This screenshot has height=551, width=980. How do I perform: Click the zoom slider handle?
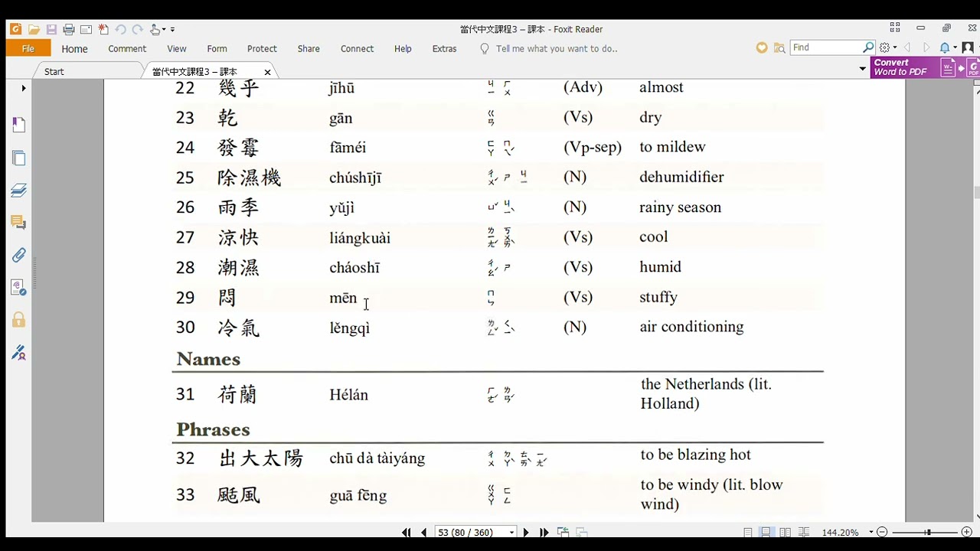pos(928,532)
